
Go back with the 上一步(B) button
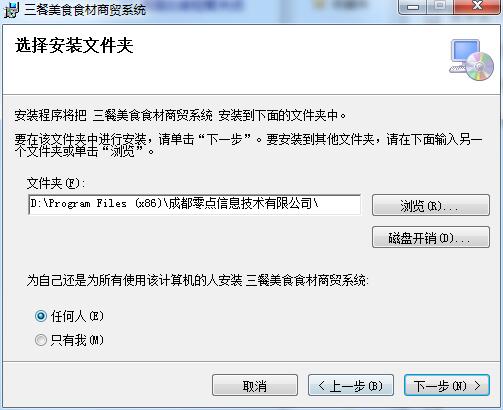tap(351, 385)
